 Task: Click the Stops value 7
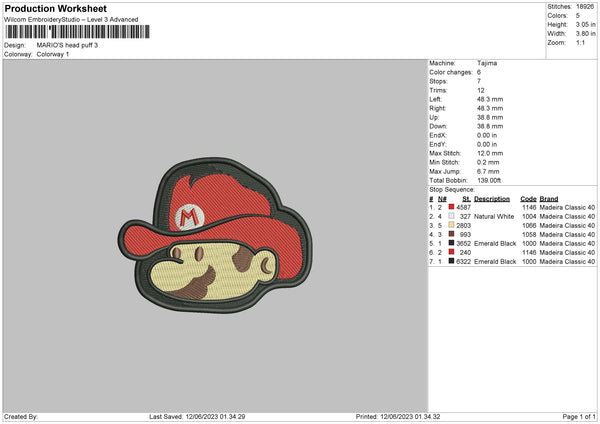coord(479,81)
